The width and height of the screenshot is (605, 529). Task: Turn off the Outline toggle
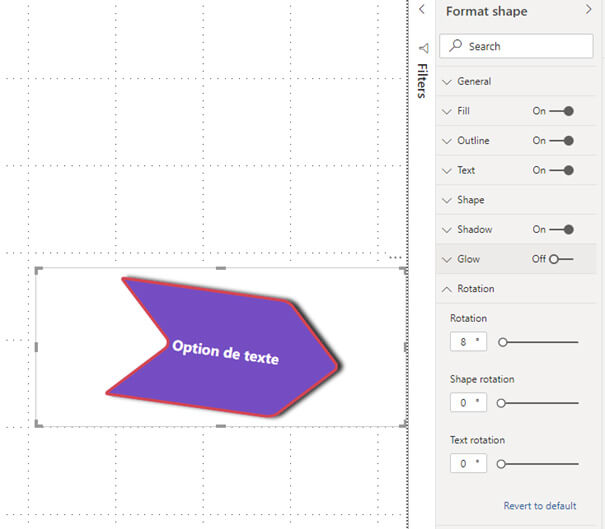[x=561, y=140]
